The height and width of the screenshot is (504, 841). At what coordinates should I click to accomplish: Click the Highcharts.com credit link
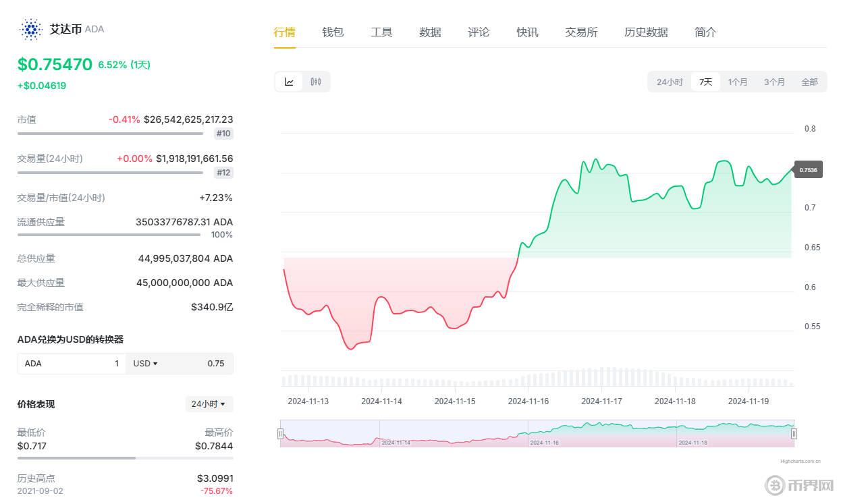click(x=800, y=461)
